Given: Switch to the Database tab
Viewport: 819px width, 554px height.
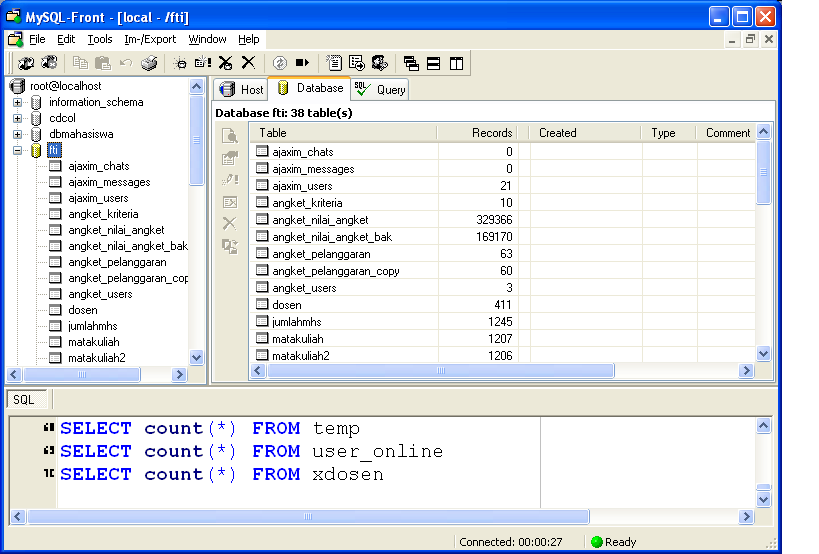Looking at the screenshot, I should [310, 88].
